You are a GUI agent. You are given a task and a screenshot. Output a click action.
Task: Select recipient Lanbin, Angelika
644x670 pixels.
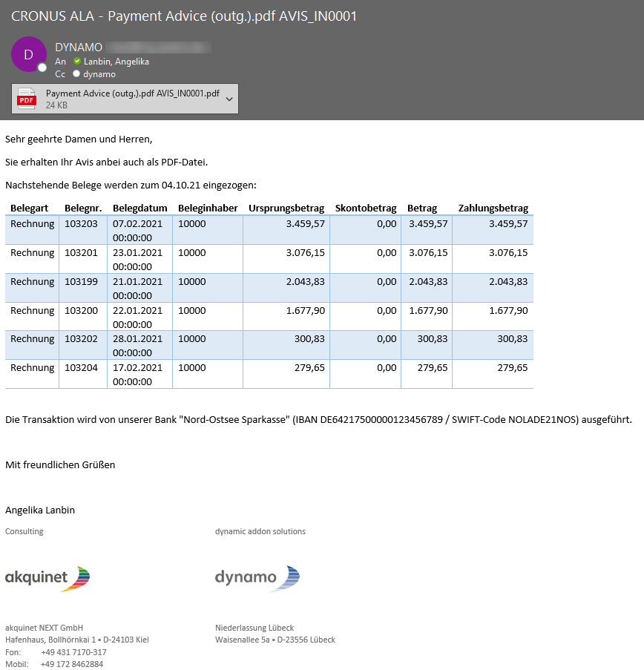coord(116,62)
